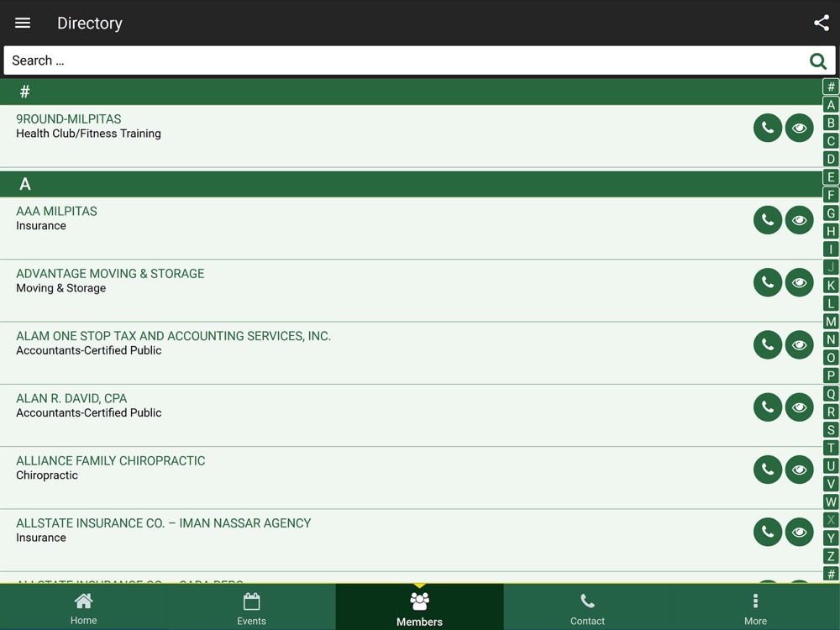Viewport: 840px width, 630px height.
Task: Jump to letter E in index
Action: [x=831, y=176]
